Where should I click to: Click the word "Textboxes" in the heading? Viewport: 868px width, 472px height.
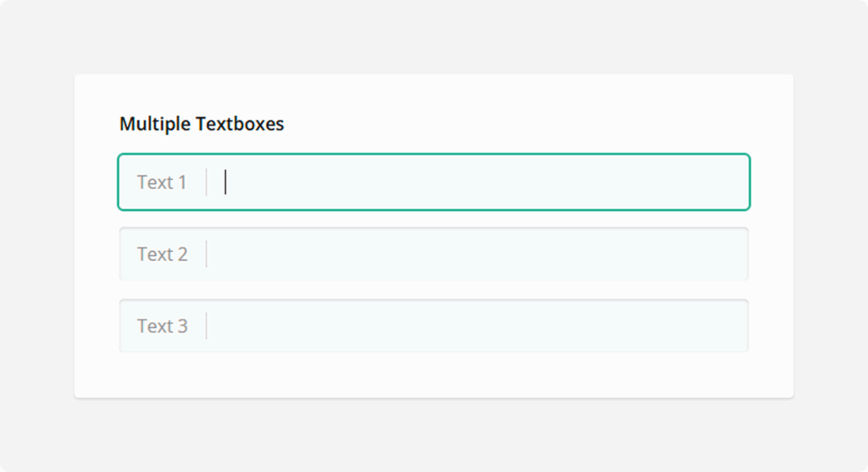(x=240, y=124)
